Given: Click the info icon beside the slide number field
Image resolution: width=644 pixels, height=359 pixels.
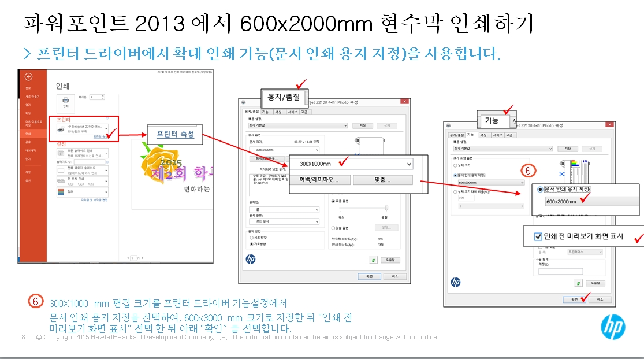Looking at the screenshot, I should 107,162.
